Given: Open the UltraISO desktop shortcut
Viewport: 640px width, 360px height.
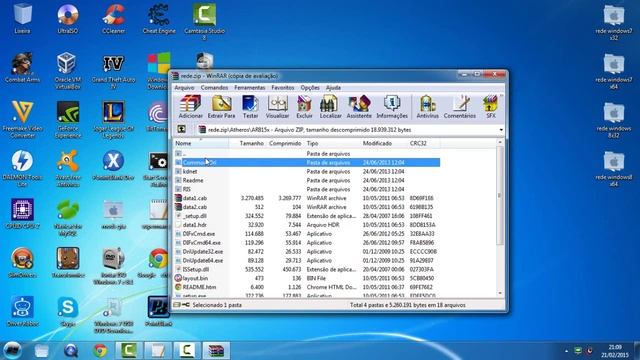Looking at the screenshot, I should 68,19.
